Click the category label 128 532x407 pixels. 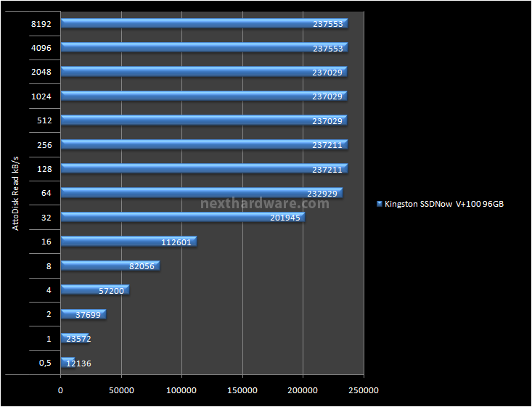click(44, 169)
